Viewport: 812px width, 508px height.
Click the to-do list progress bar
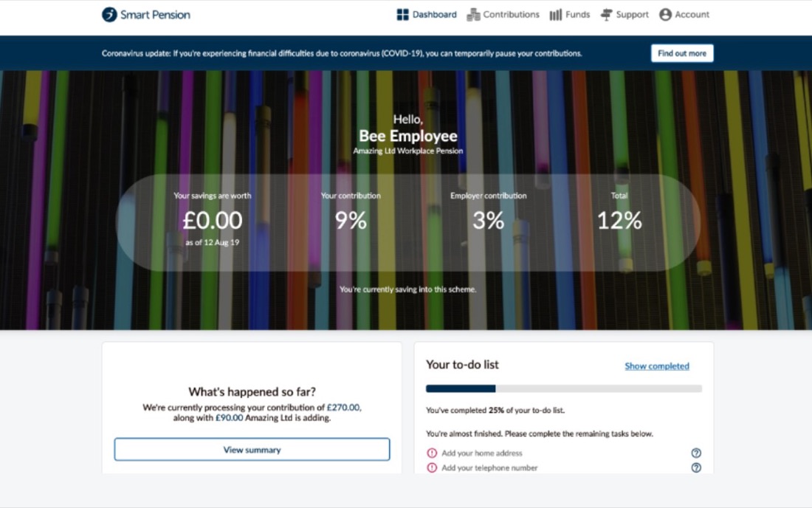[564, 388]
